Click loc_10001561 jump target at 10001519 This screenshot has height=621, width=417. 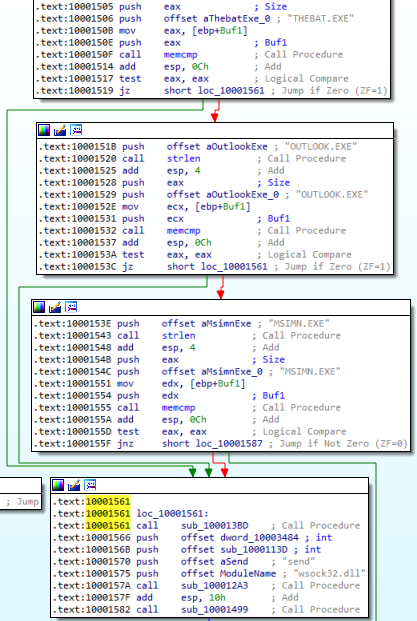click(231, 91)
